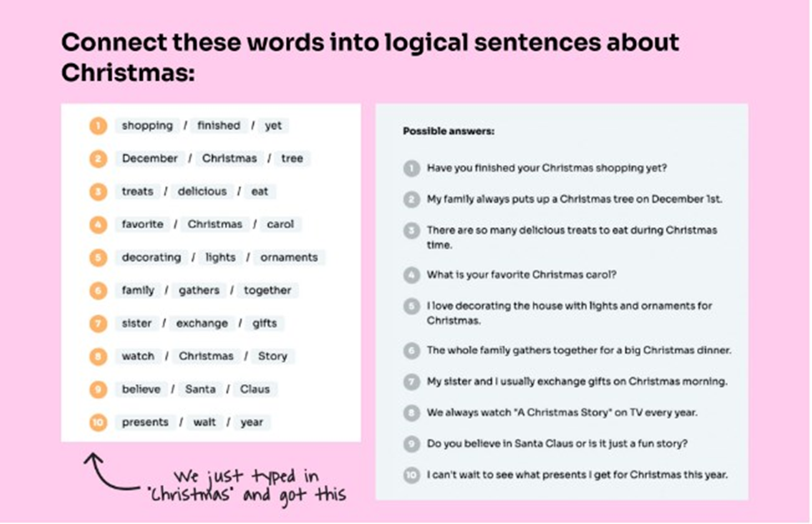Select the 'ornaments' word chip
The width and height of the screenshot is (812, 524).
coord(289,257)
